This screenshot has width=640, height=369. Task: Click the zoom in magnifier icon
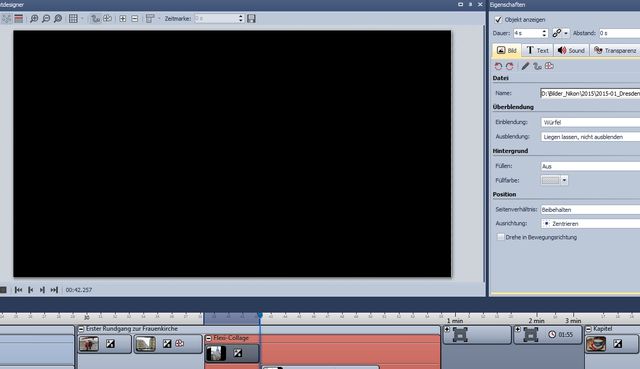click(34, 19)
